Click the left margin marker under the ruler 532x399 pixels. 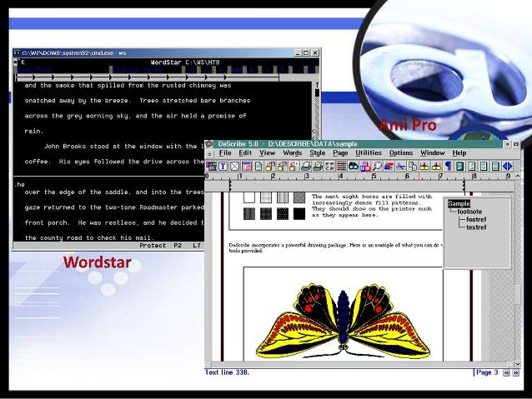[230, 186]
